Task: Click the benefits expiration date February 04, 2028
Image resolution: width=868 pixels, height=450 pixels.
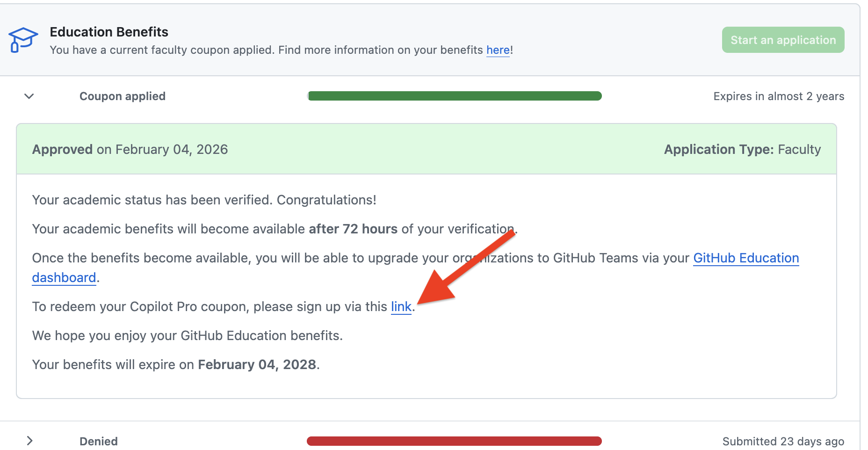Action: pyautogui.click(x=258, y=364)
